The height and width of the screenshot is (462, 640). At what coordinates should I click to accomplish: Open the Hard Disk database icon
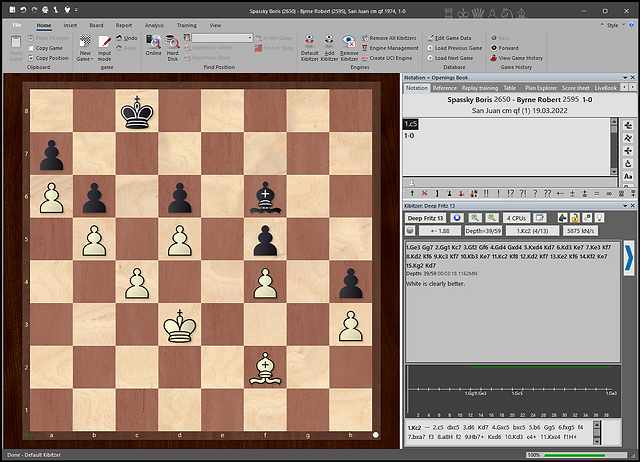click(172, 43)
